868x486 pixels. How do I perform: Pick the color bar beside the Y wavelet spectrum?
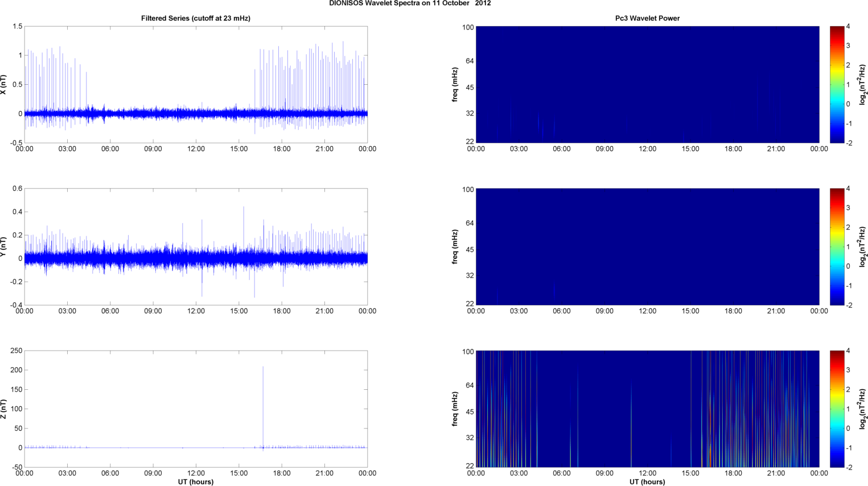coord(837,246)
